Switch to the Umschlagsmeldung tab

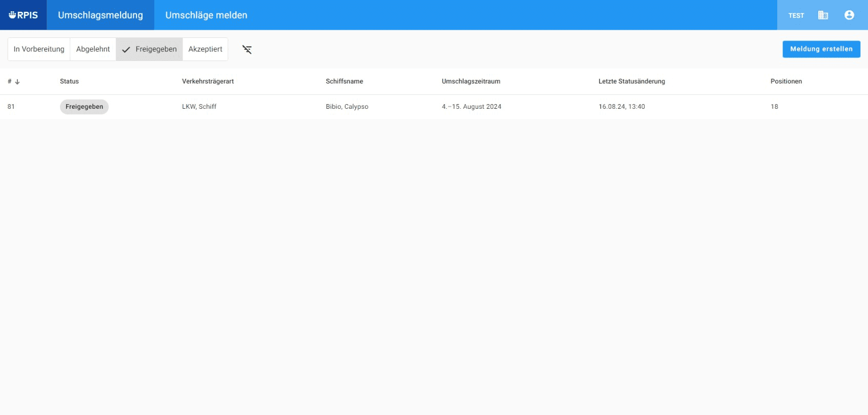100,15
